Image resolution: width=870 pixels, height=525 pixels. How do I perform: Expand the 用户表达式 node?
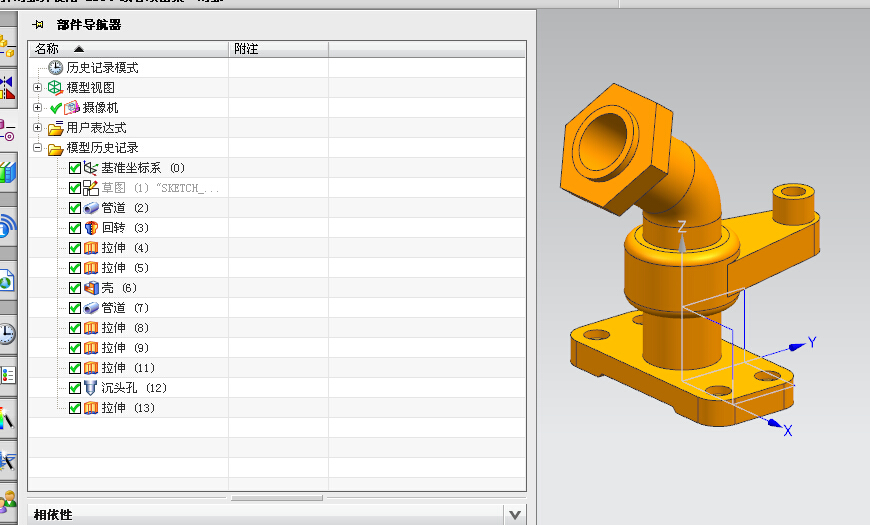[38, 128]
